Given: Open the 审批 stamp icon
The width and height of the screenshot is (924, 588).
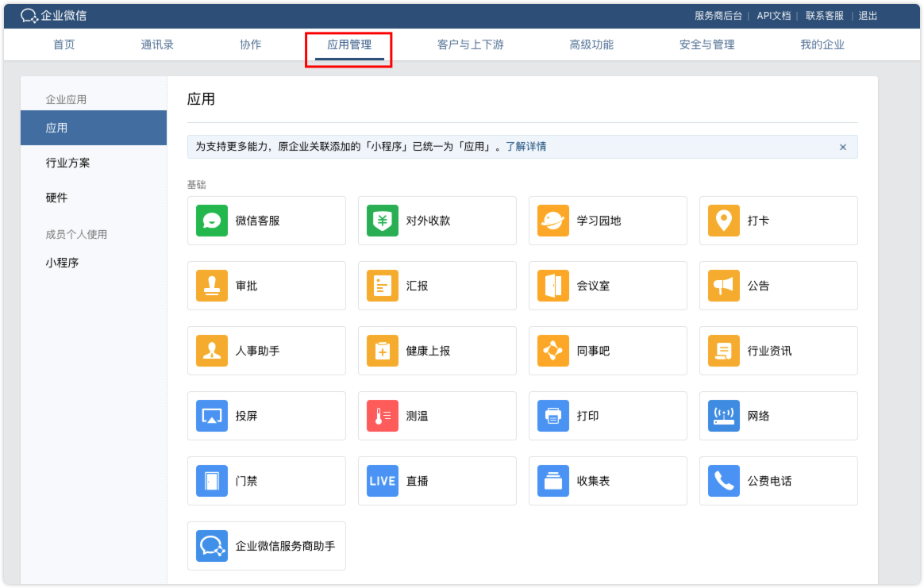Looking at the screenshot, I should [x=212, y=286].
